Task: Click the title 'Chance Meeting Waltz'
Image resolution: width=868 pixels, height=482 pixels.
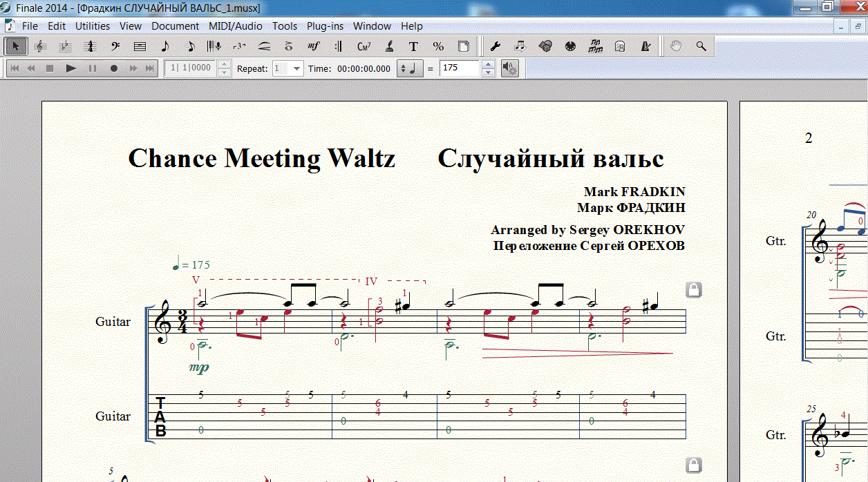Action: tap(262, 158)
